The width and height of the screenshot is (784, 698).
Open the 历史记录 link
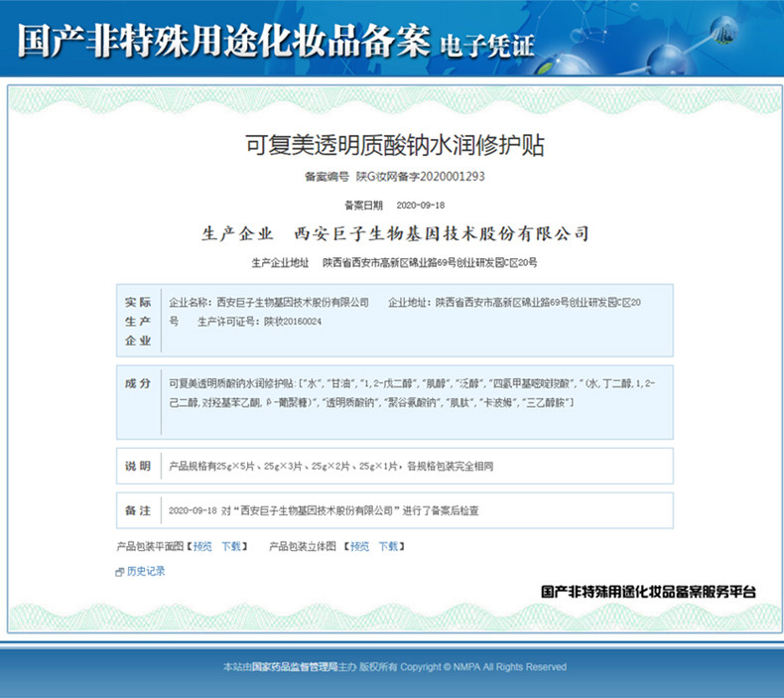[146, 571]
